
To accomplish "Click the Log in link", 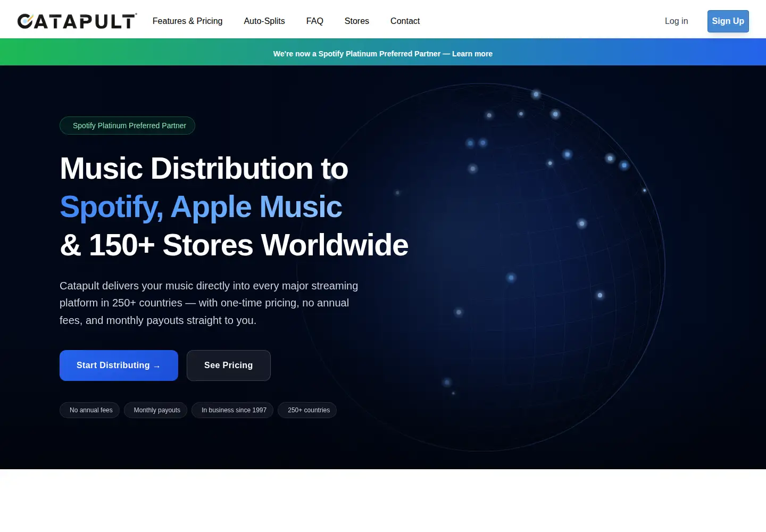I will tap(676, 21).
